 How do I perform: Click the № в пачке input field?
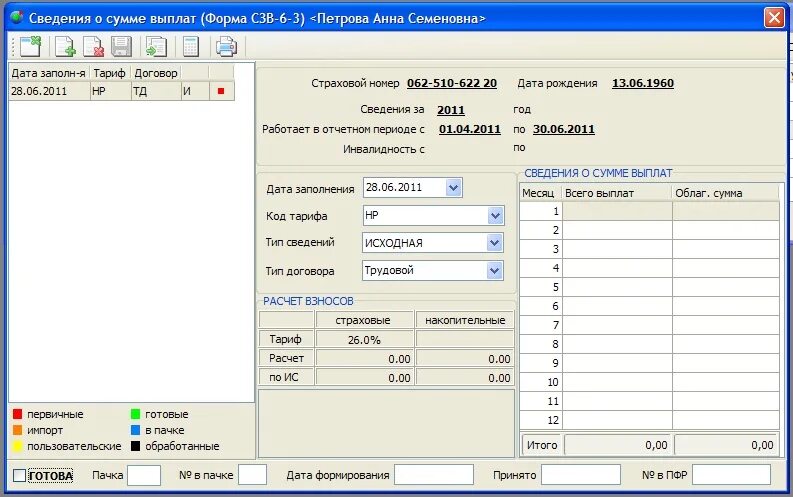[252, 475]
